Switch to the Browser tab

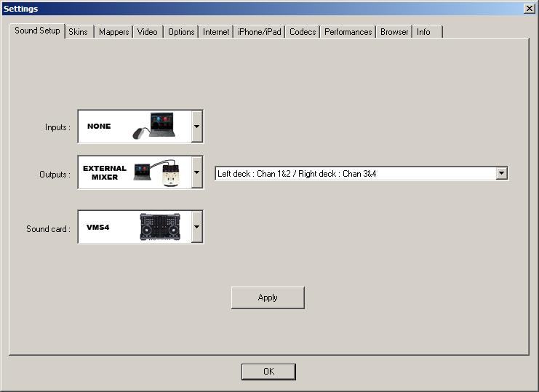(x=394, y=32)
